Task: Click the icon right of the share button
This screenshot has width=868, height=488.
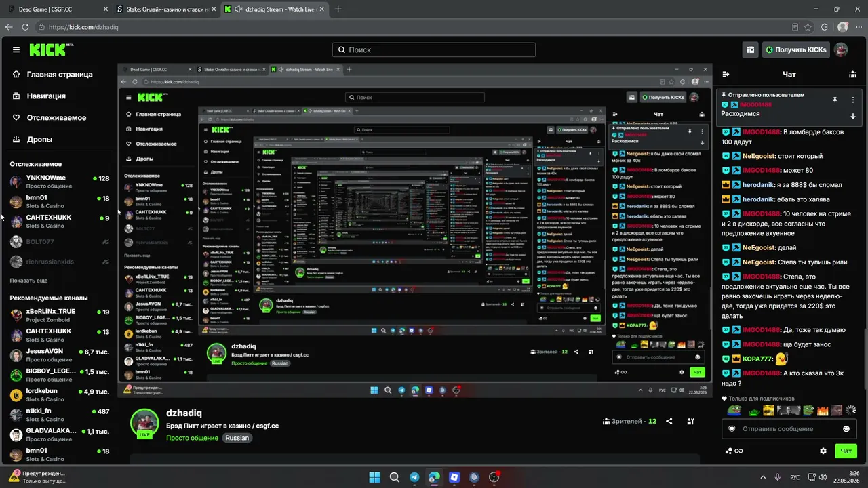Action: point(691,421)
